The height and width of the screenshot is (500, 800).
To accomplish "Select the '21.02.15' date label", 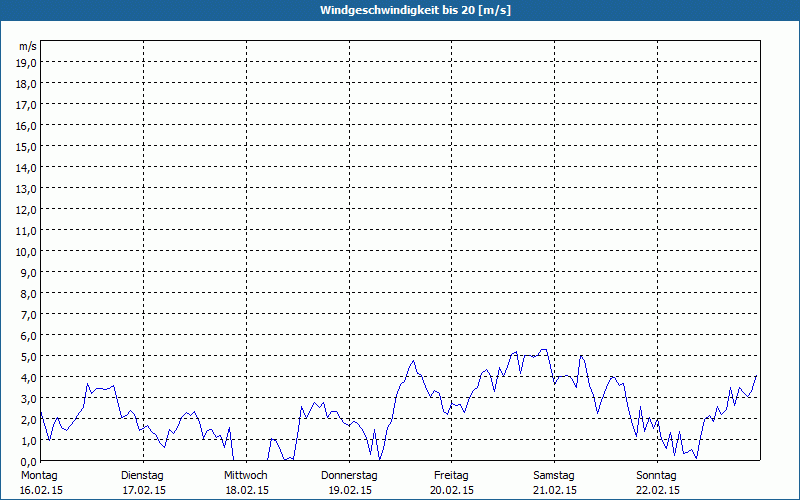I will (555, 490).
